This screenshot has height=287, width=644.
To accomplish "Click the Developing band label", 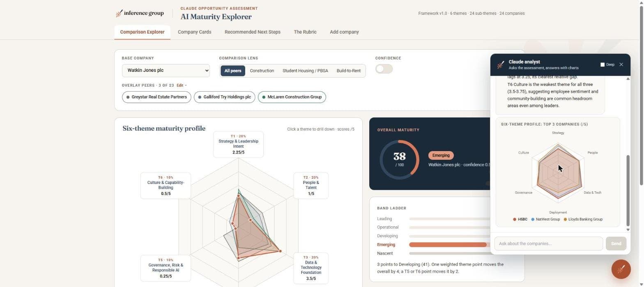I will point(387,236).
